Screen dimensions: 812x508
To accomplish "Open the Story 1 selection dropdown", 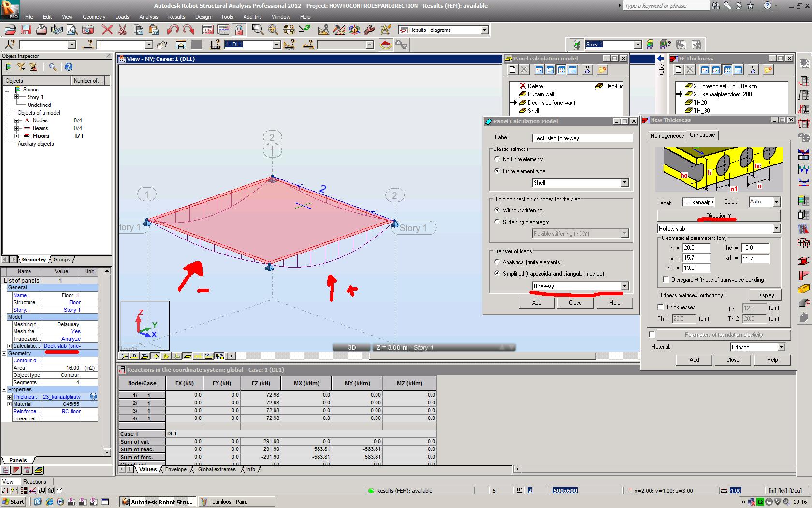I will click(x=638, y=45).
